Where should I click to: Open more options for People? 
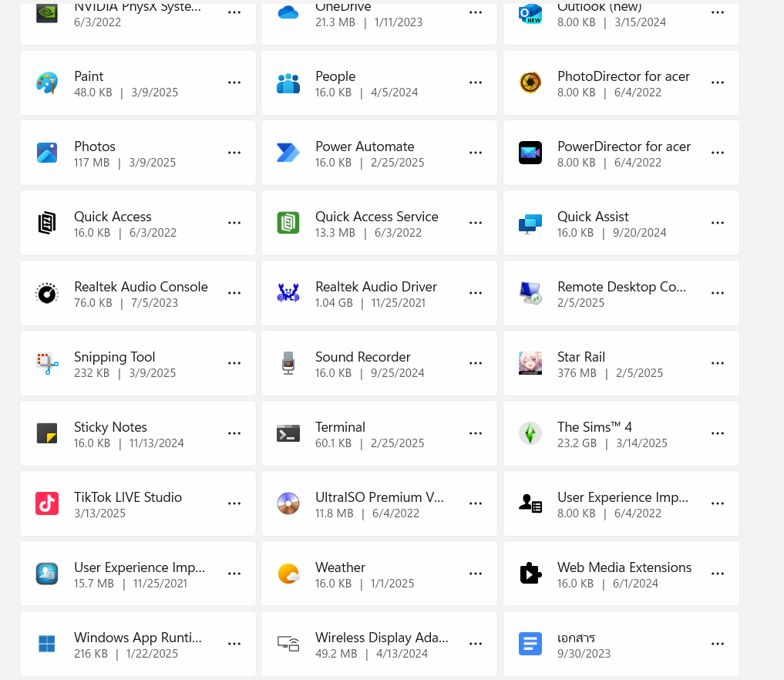pos(476,82)
